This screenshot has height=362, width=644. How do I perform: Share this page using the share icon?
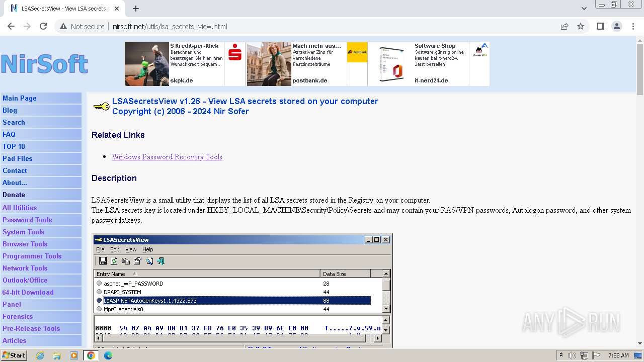tap(565, 27)
